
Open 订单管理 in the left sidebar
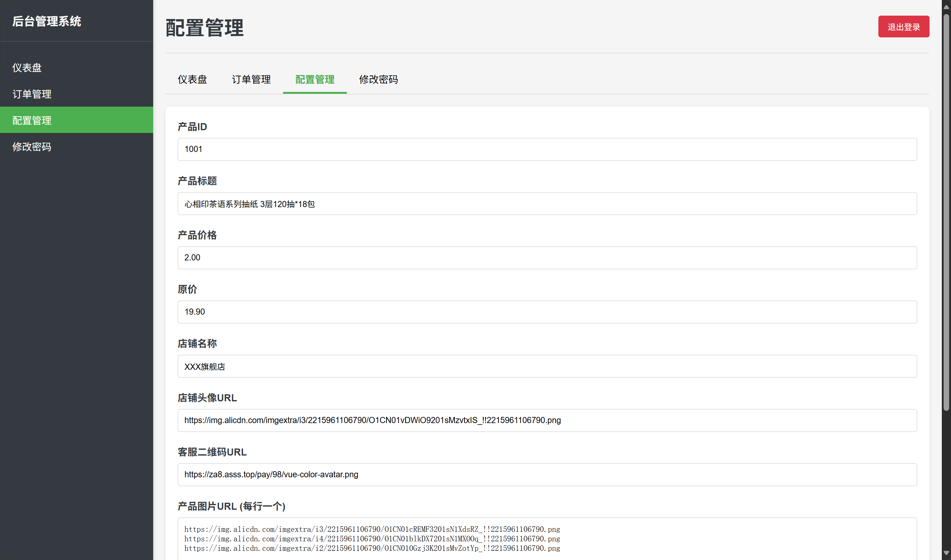coord(77,94)
